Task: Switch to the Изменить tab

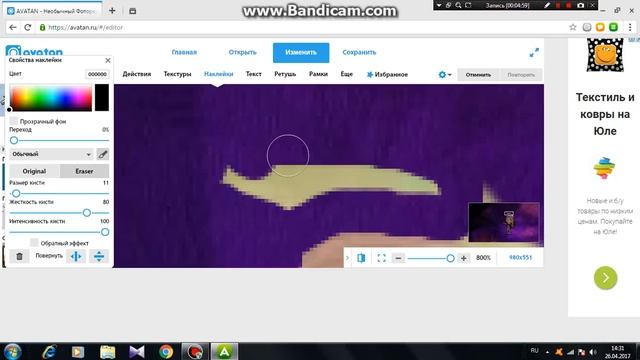Action: [301, 53]
